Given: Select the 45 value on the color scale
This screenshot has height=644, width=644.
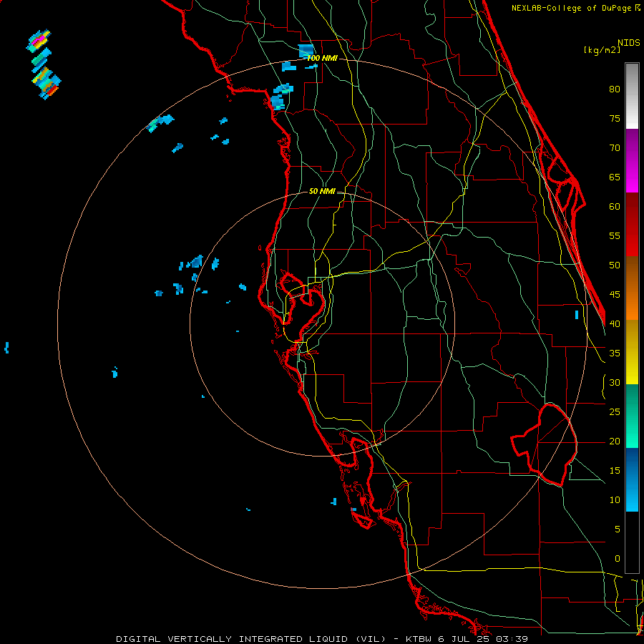Looking at the screenshot, I should click(x=615, y=295).
